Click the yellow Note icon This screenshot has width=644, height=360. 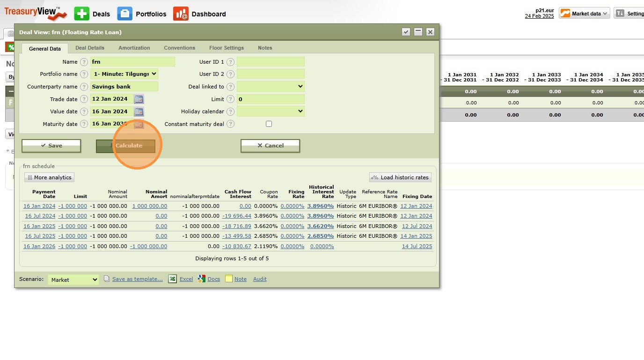(x=229, y=279)
